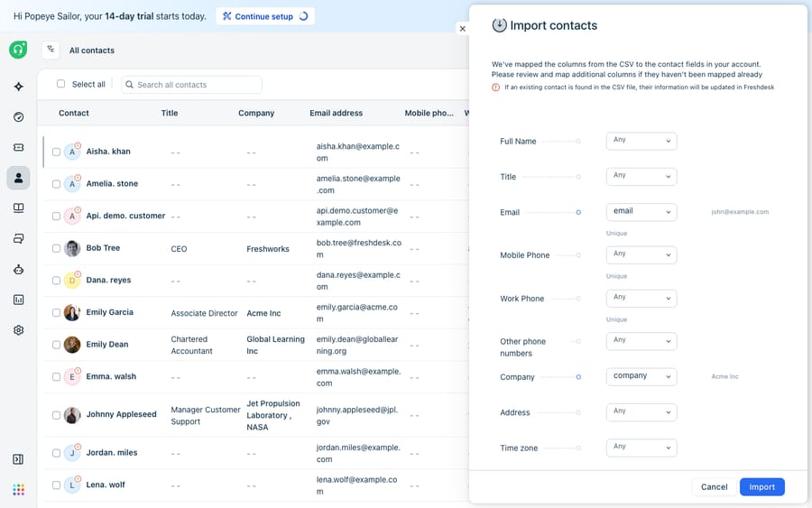This screenshot has width=812, height=508.
Task: Open the Time zone mapping dropdown
Action: click(x=641, y=448)
